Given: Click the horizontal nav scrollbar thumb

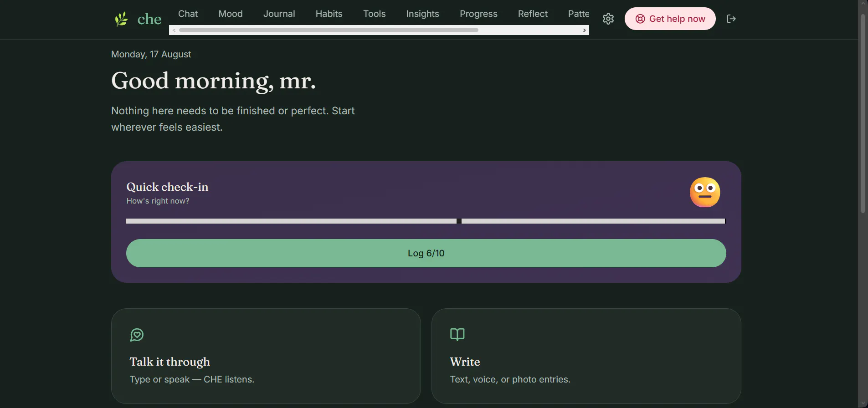Looking at the screenshot, I should (x=329, y=30).
